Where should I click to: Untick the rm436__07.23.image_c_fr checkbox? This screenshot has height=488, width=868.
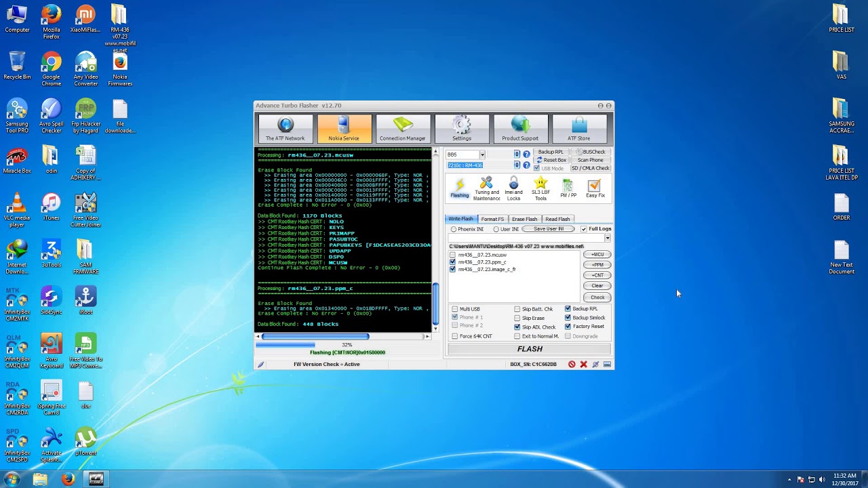(453, 269)
